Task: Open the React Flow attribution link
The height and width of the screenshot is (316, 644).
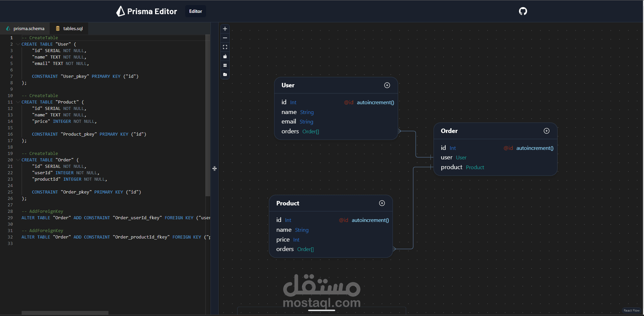Action: (x=631, y=311)
